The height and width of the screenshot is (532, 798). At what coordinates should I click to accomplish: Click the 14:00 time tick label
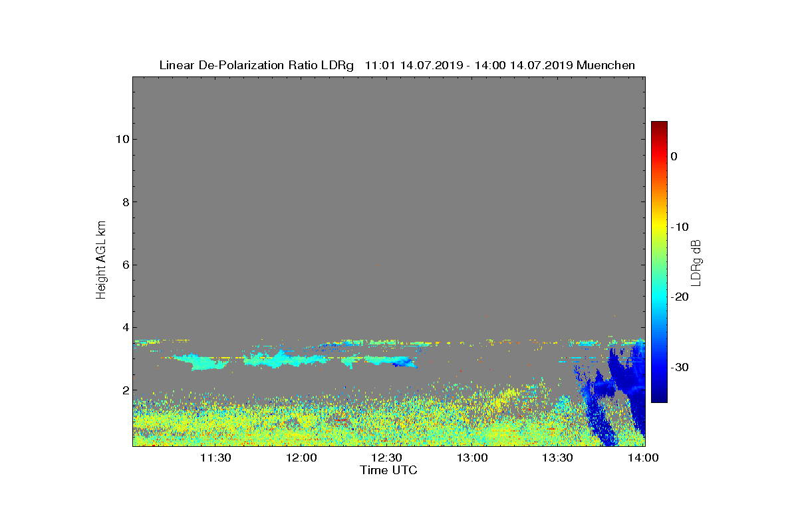tap(643, 458)
